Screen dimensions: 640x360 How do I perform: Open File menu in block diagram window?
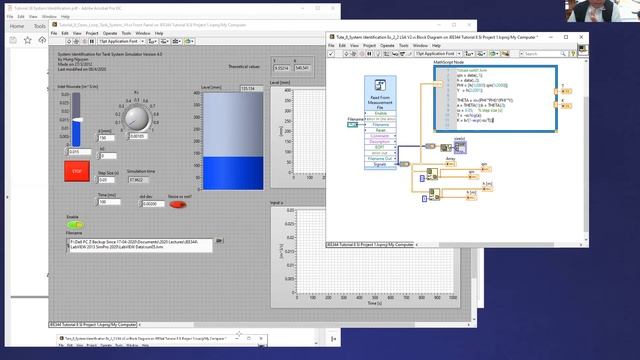click(331, 45)
